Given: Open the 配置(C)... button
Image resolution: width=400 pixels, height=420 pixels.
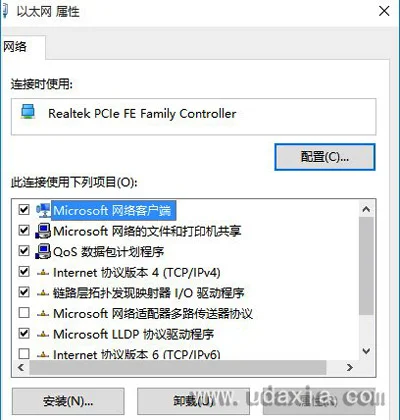Looking at the screenshot, I should (x=325, y=157).
